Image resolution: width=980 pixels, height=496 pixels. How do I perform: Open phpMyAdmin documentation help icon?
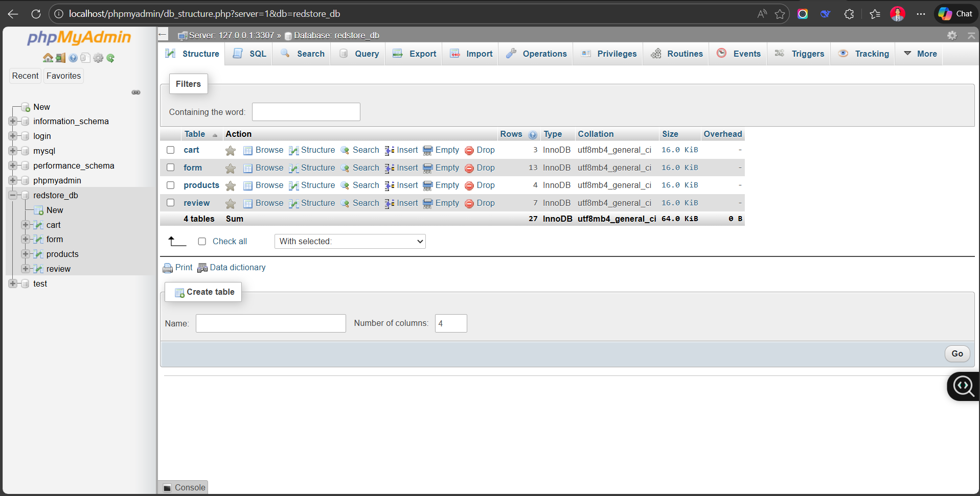click(73, 58)
